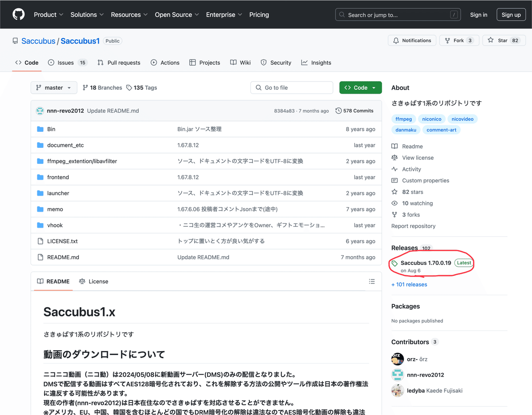Click the danmaku topic tag
This screenshot has height=415, width=532.
[406, 130]
